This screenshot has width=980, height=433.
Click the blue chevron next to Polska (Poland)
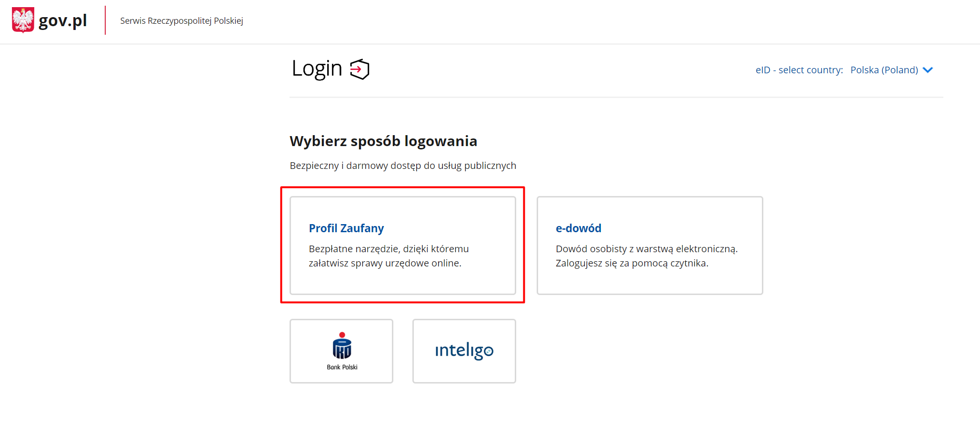(928, 70)
